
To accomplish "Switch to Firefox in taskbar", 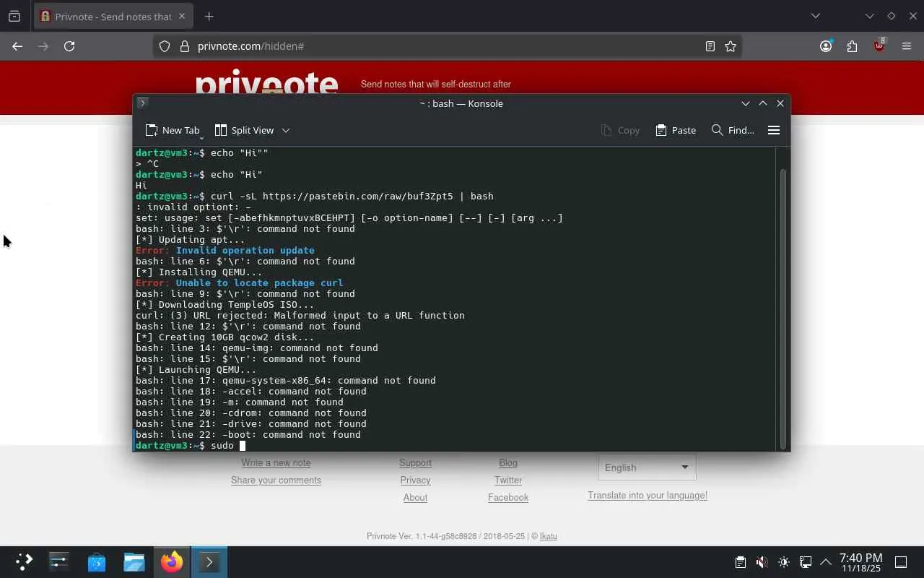I will [x=171, y=562].
